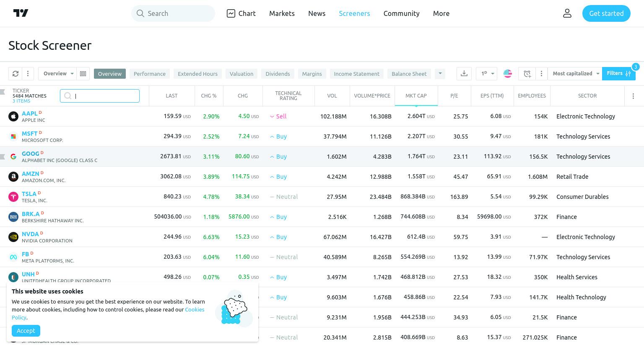Viewport: 644px width, 345px height.
Task: Switch to the Performance tab
Action: tap(150, 74)
